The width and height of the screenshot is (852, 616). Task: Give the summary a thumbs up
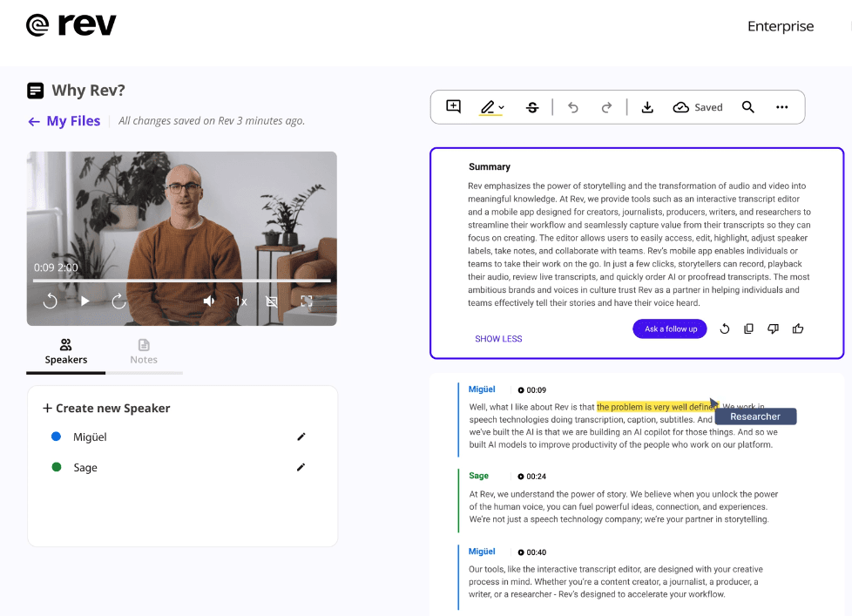point(797,329)
